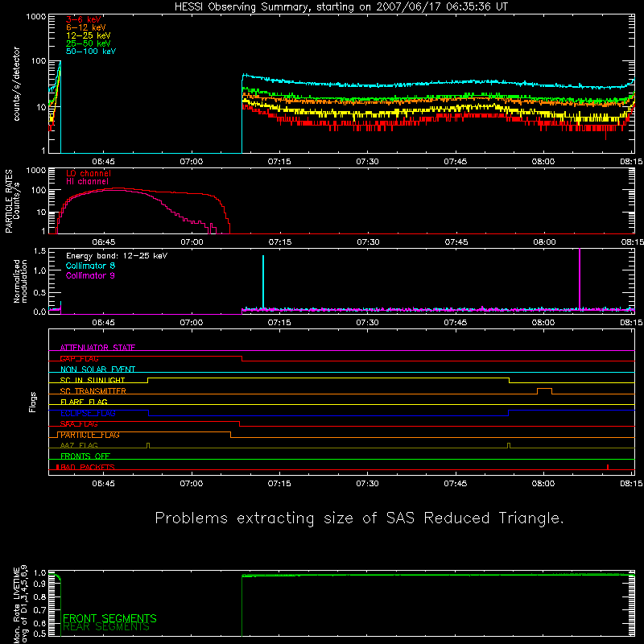Click the red BAD_PACKETS tick near 08:15
This screenshot has height=644, width=644.
608,467
